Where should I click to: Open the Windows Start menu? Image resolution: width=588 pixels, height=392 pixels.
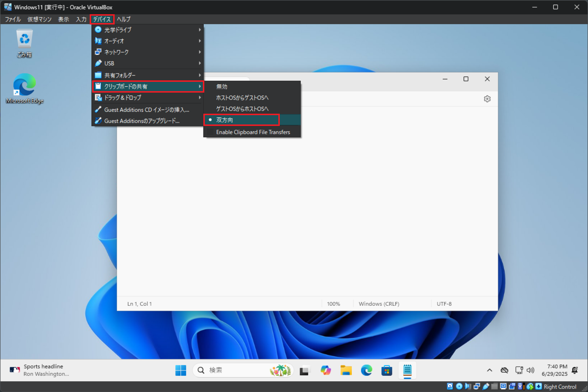coord(181,370)
